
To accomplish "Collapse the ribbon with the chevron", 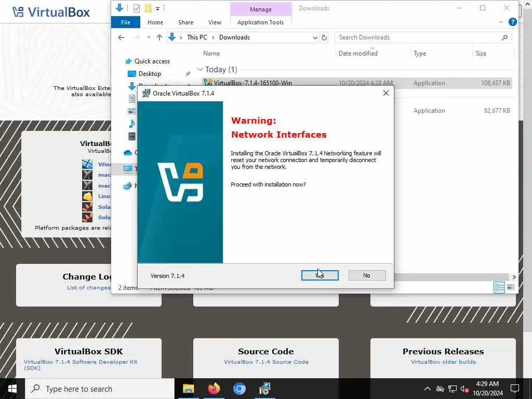I will coord(501,22).
